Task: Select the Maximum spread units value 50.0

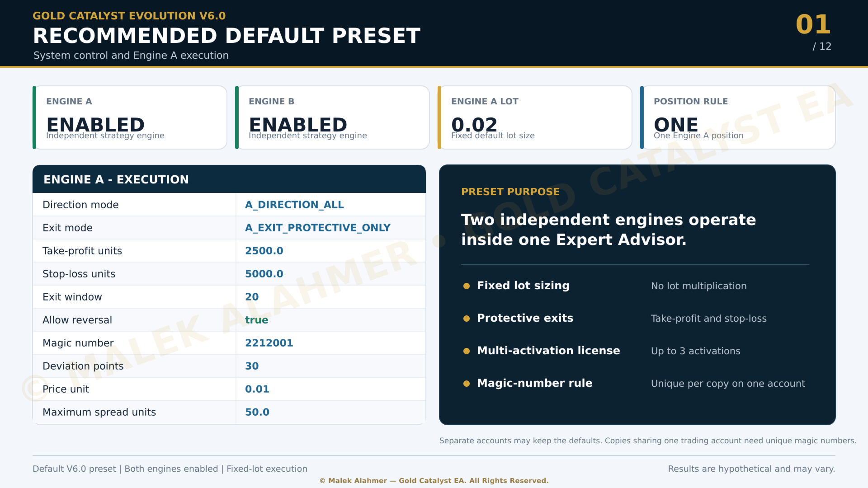Action: [x=257, y=412]
